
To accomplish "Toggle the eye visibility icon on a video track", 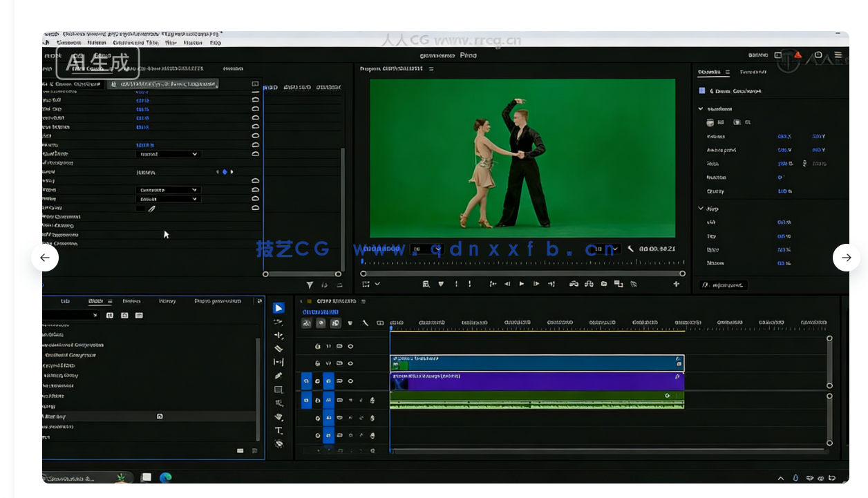I will pyautogui.click(x=351, y=381).
